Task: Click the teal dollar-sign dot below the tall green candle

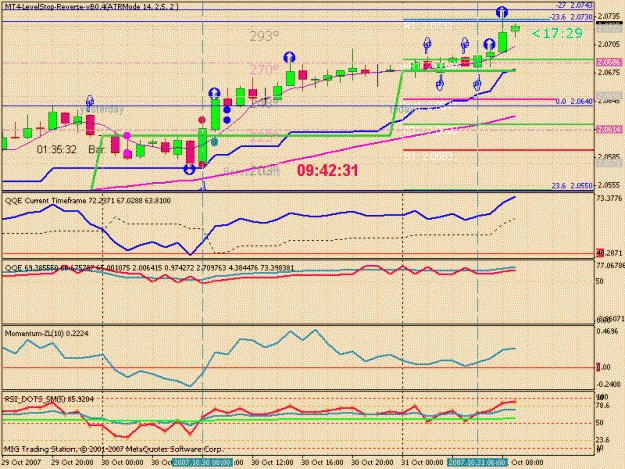Action: [214, 141]
